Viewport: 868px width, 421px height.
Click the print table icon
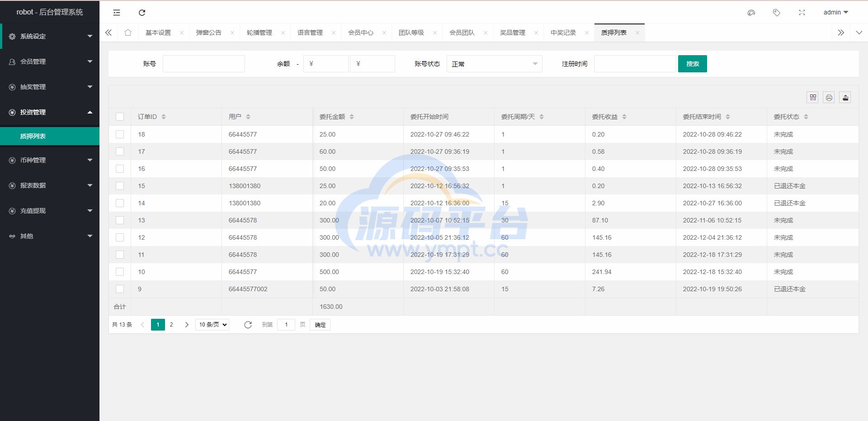[x=829, y=97]
